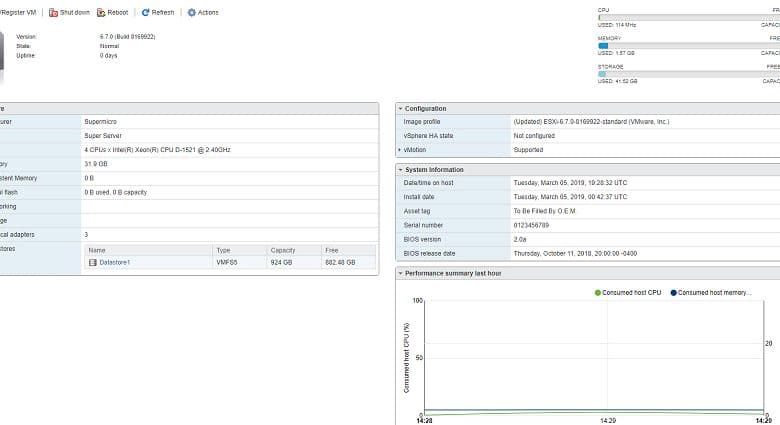
Task: Open the Datastore1 link
Action: pyautogui.click(x=114, y=262)
